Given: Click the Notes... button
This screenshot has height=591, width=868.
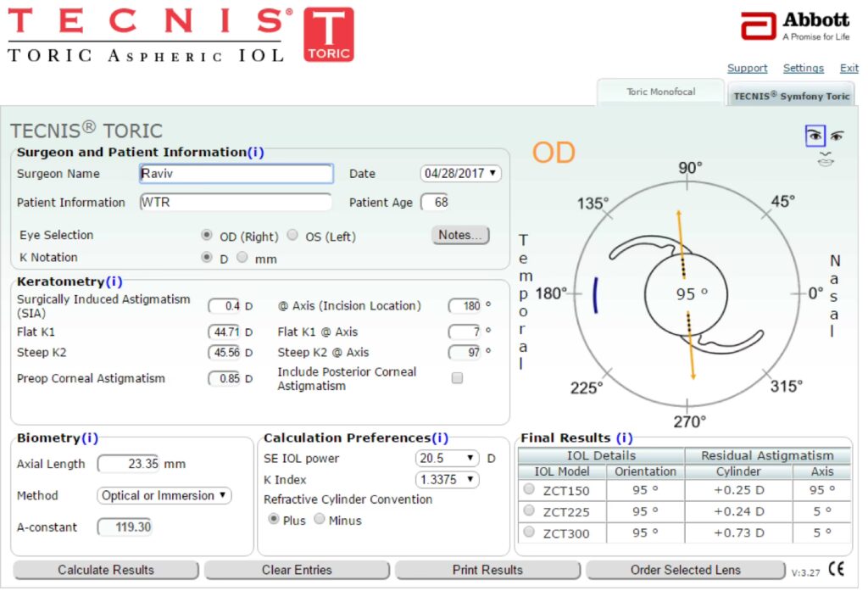Looking at the screenshot, I should (x=460, y=236).
